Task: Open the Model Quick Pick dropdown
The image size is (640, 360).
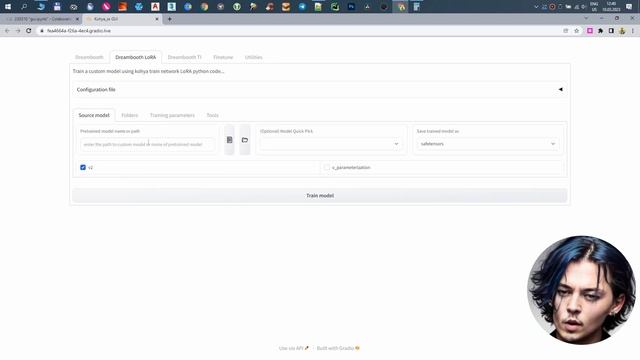Action: [x=330, y=144]
